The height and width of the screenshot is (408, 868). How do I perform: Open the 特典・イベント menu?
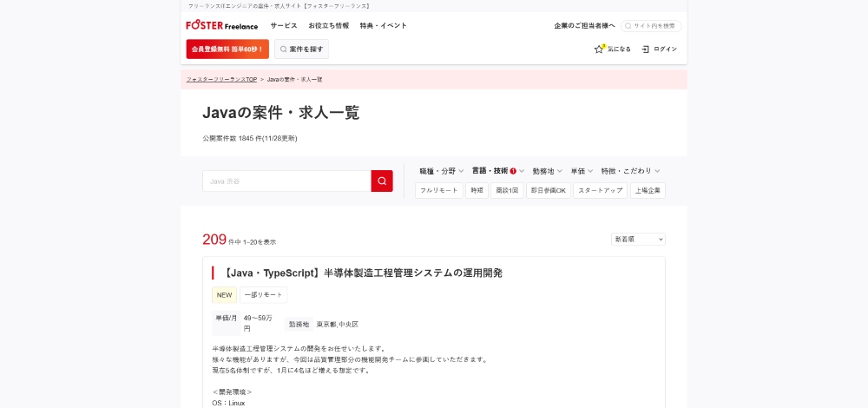(x=383, y=26)
